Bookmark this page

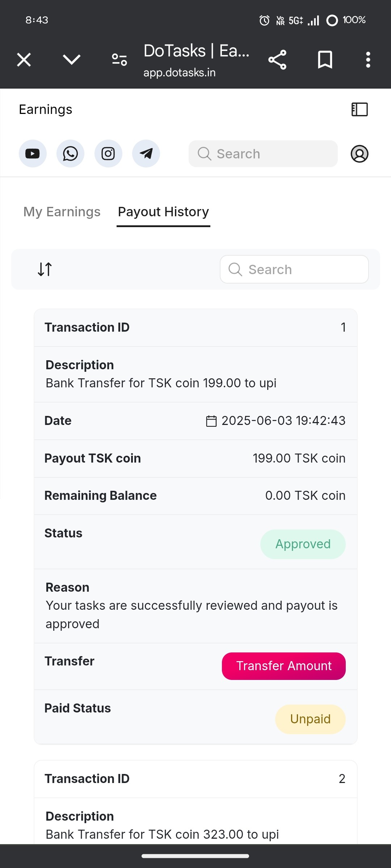325,60
